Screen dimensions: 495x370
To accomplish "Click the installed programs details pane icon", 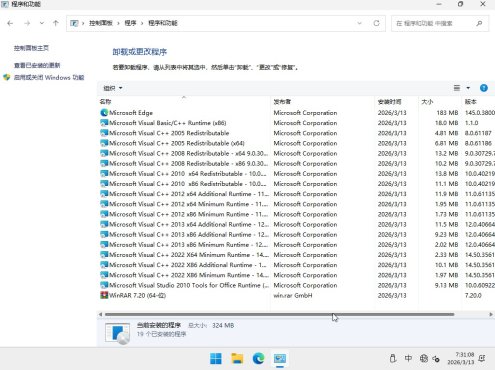I will click(x=117, y=333).
